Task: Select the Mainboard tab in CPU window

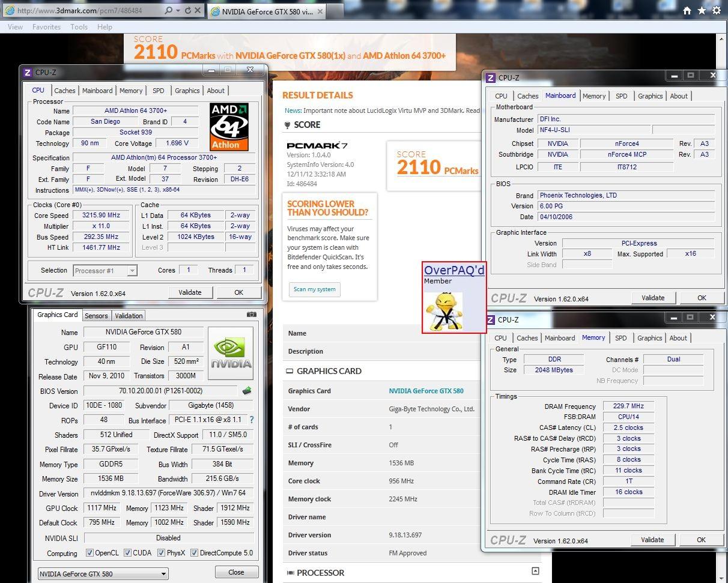Action: (x=97, y=91)
